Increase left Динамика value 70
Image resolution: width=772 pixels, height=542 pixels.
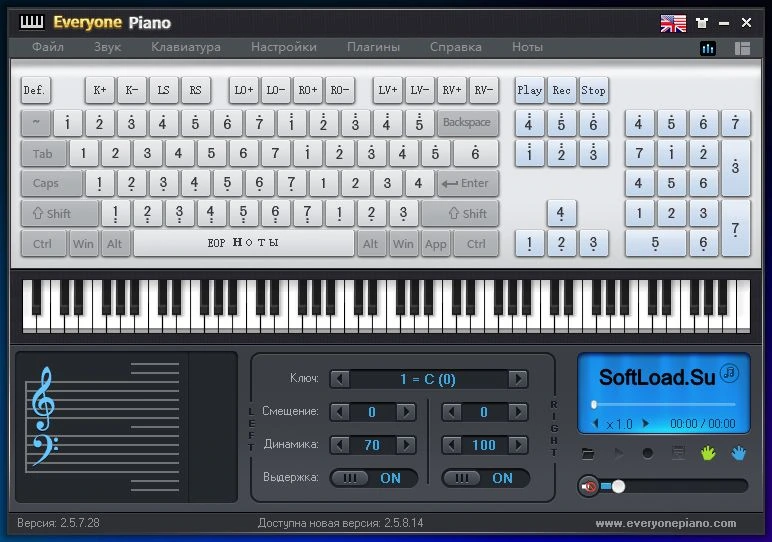click(x=406, y=445)
